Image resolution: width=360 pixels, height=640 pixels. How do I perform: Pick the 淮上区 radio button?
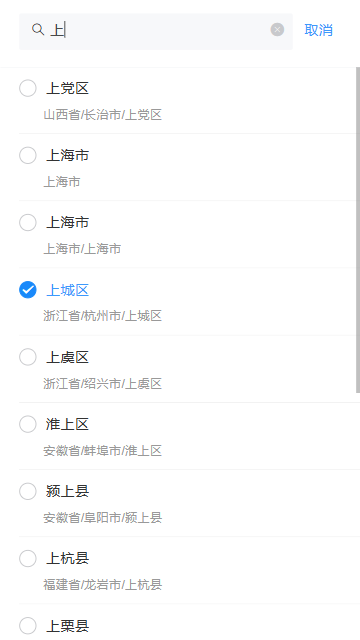[x=28, y=424]
